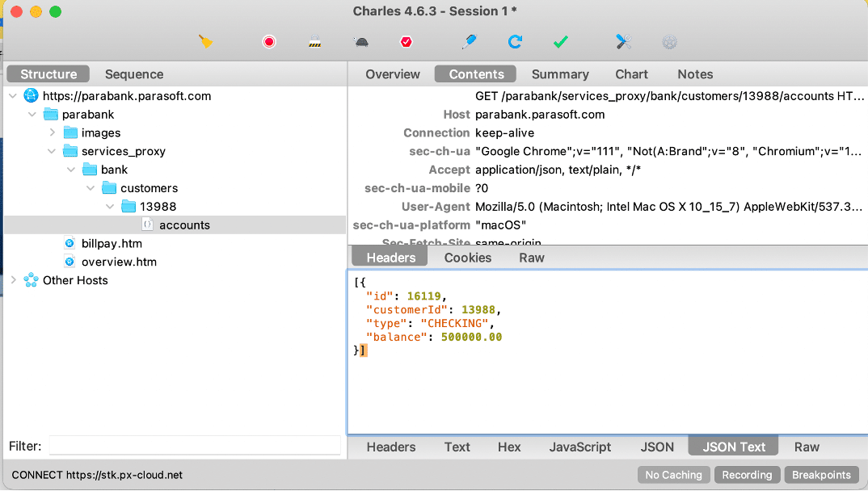Compose a request with the blue pen icon
868x491 pixels.
[x=469, y=42]
